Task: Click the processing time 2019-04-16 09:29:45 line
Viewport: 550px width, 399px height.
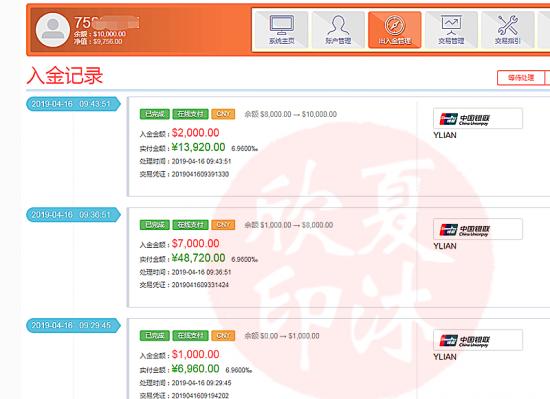Action: [x=186, y=383]
